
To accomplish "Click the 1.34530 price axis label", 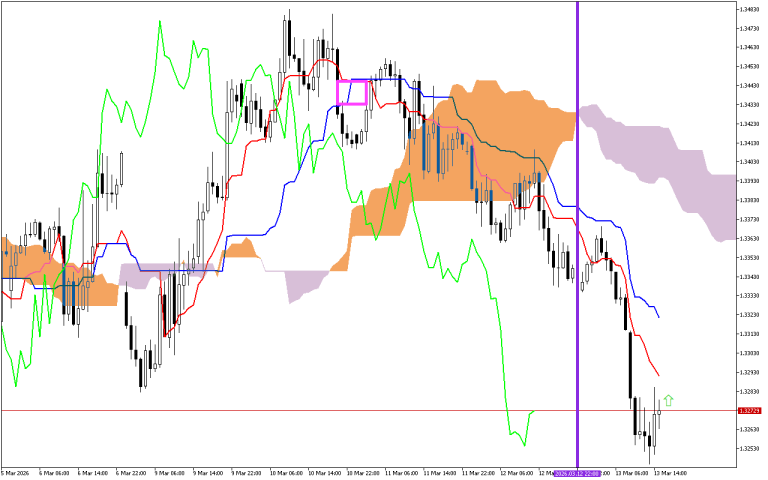I will pos(750,67).
